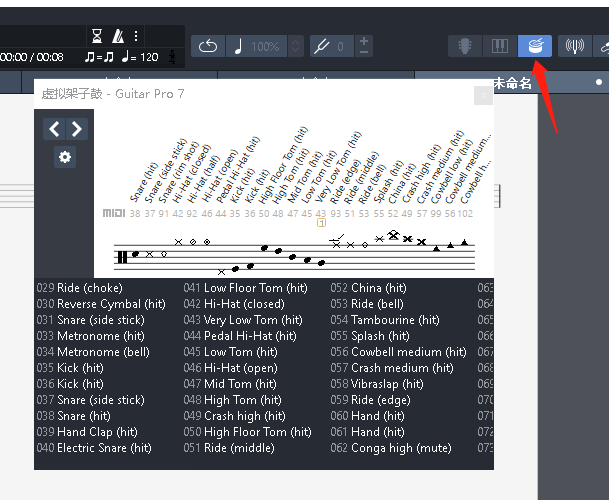Go to next drum view arrow
Viewport: 609px width, 500px height.
[x=76, y=129]
